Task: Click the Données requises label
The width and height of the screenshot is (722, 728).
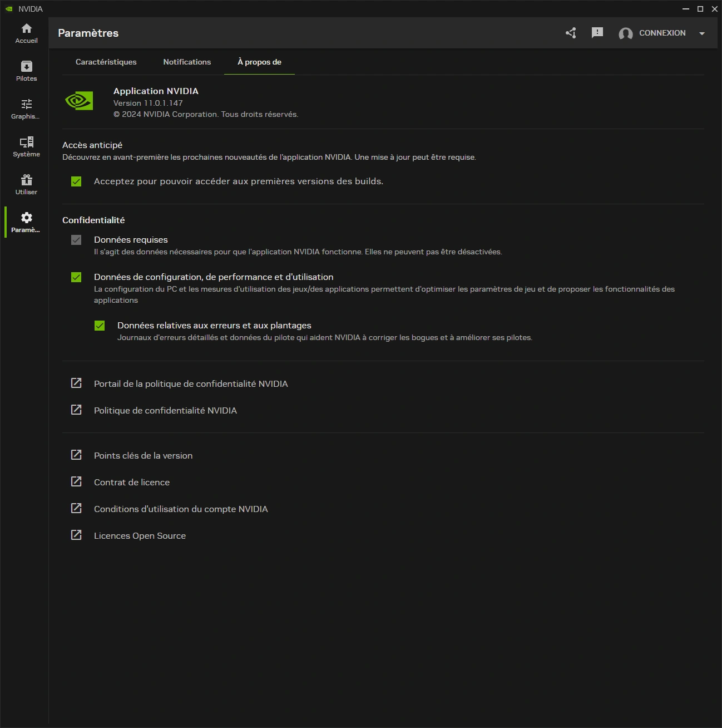Action: [131, 239]
